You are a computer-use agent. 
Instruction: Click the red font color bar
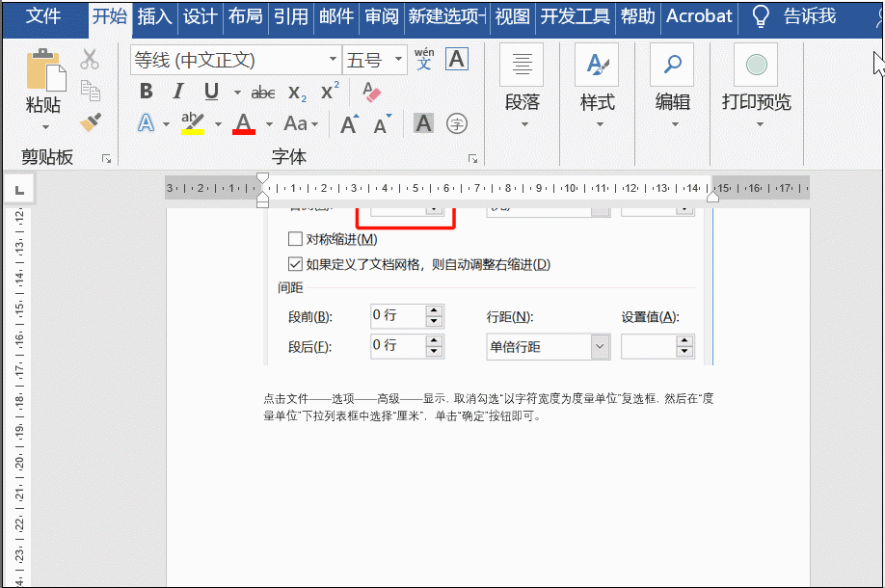[244, 132]
